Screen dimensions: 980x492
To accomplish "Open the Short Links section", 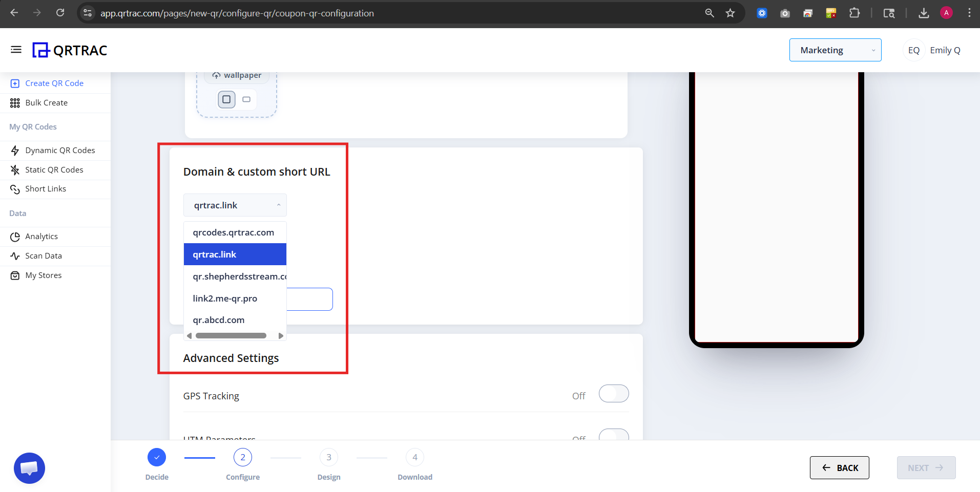I will 46,188.
